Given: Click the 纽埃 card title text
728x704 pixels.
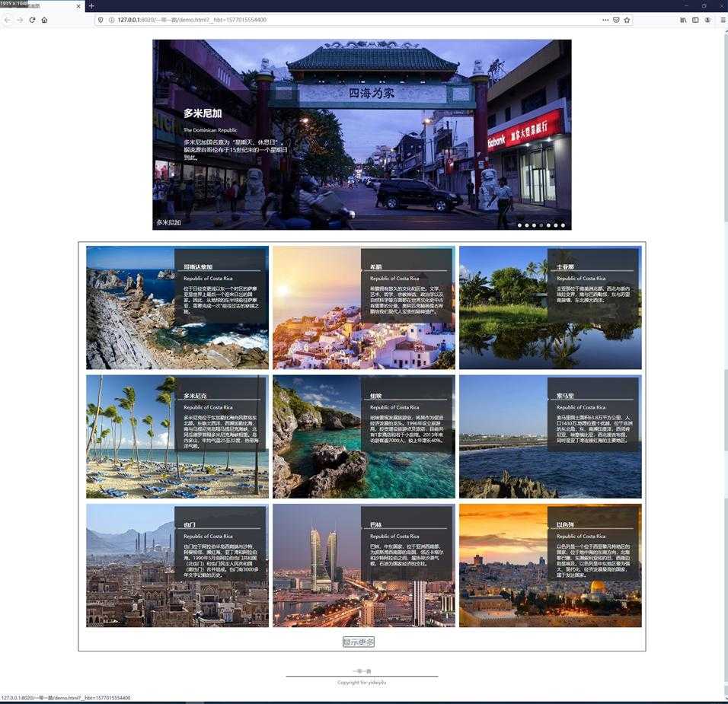Looking at the screenshot, I should coord(375,396).
